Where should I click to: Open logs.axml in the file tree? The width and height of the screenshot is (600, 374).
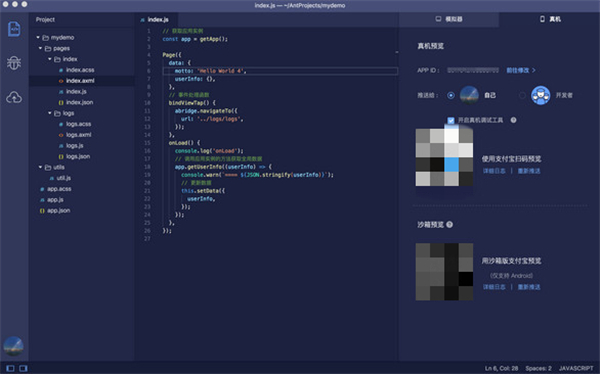pyautogui.click(x=78, y=135)
